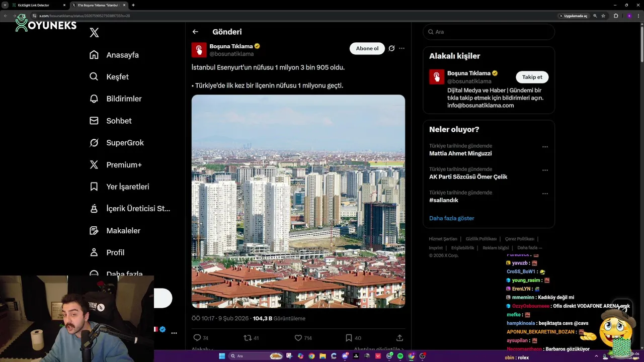The height and width of the screenshot is (362, 644).
Task: Click share icon on post
Action: click(399, 338)
